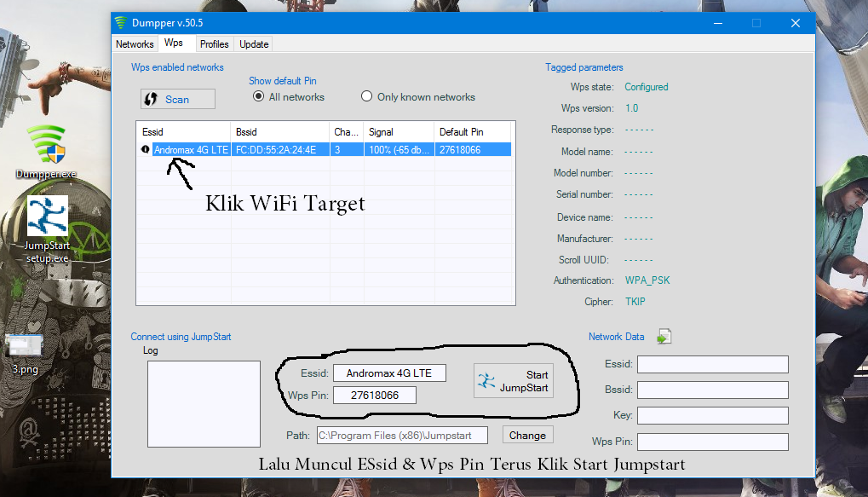The height and width of the screenshot is (497, 868).
Task: Open the 3.png file on desktop
Action: coord(25,354)
